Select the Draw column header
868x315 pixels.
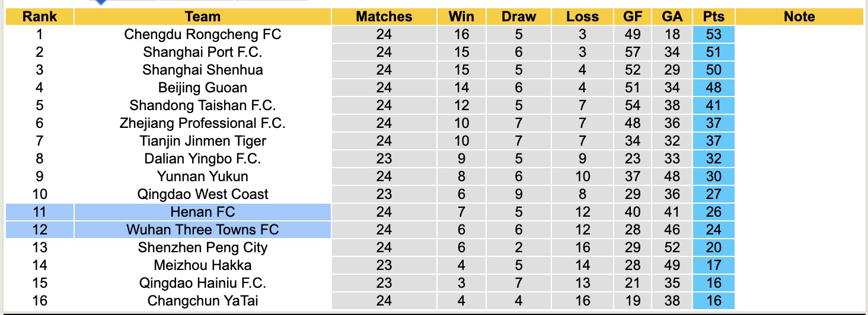point(518,17)
